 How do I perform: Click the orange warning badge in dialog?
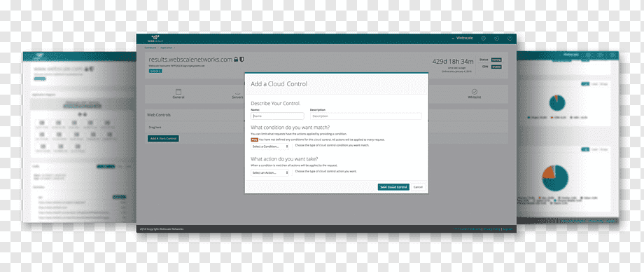click(x=254, y=140)
